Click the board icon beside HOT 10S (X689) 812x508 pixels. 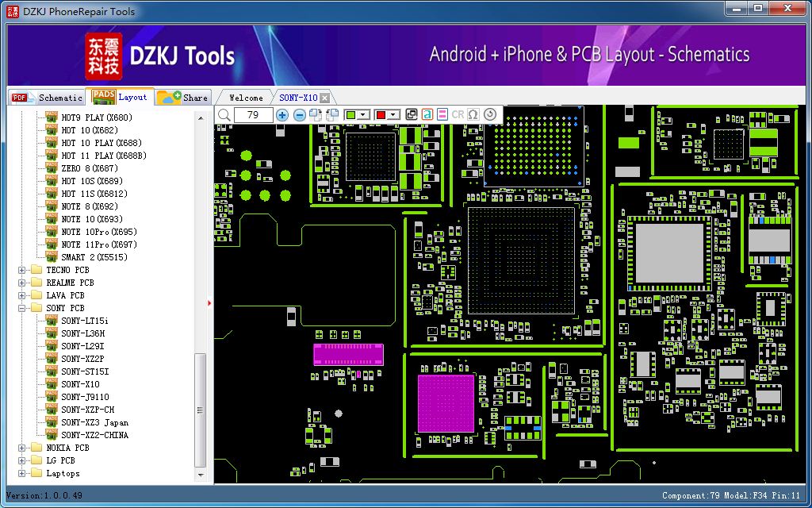click(52, 180)
